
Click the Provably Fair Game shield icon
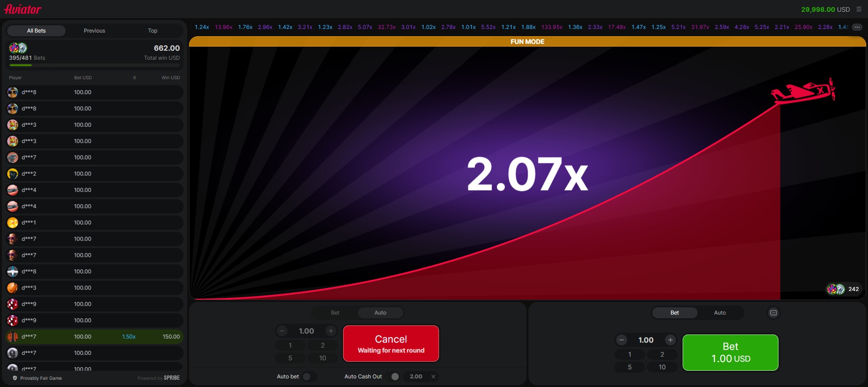pyautogui.click(x=15, y=378)
